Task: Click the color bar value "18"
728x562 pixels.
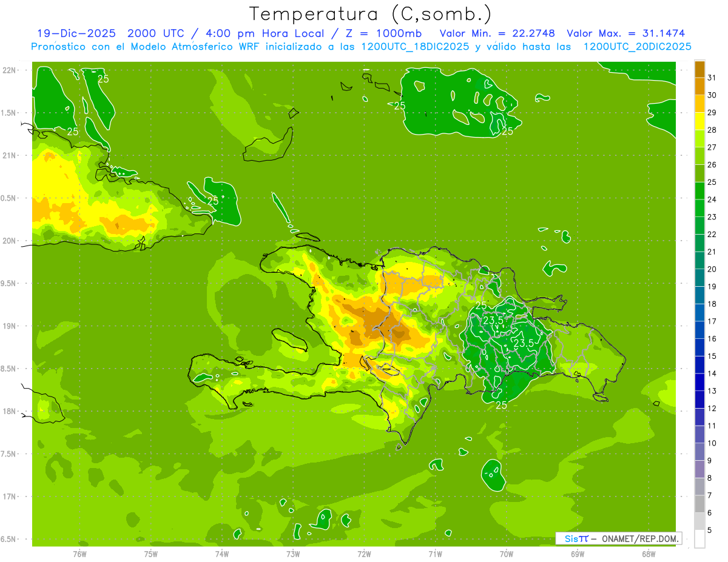Action: 712,304
